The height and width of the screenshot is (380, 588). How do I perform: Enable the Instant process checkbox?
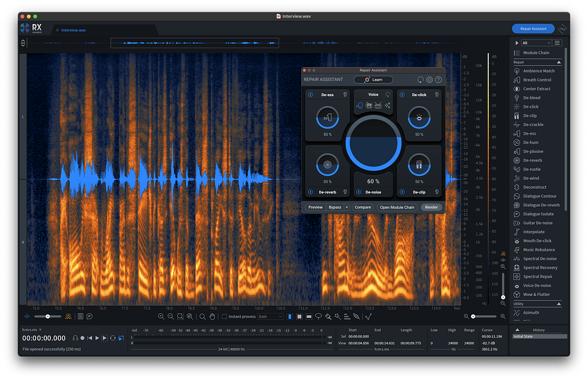pos(224,316)
